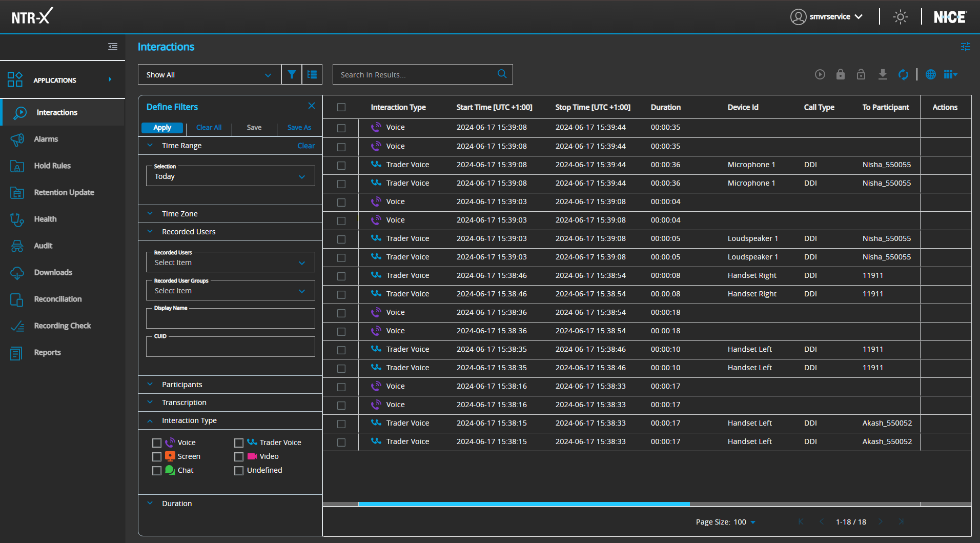Screen dimensions: 980x543
Task: Click the Applications grid icon
Action: (x=15, y=79)
